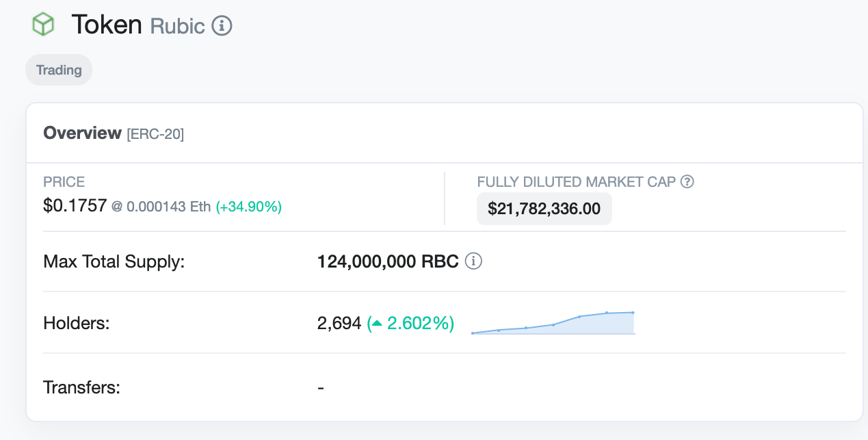Click the Rubic token name text
The image size is (868, 440).
point(177,26)
